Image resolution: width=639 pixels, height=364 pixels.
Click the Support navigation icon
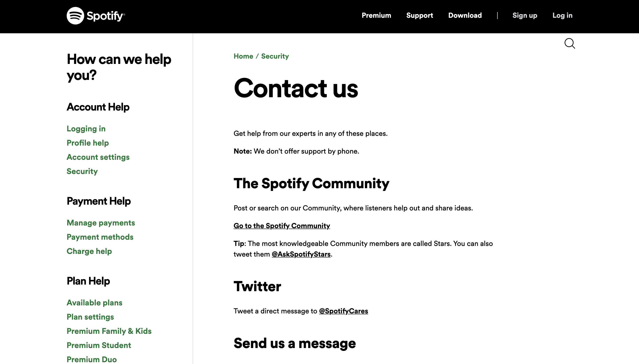pyautogui.click(x=419, y=15)
